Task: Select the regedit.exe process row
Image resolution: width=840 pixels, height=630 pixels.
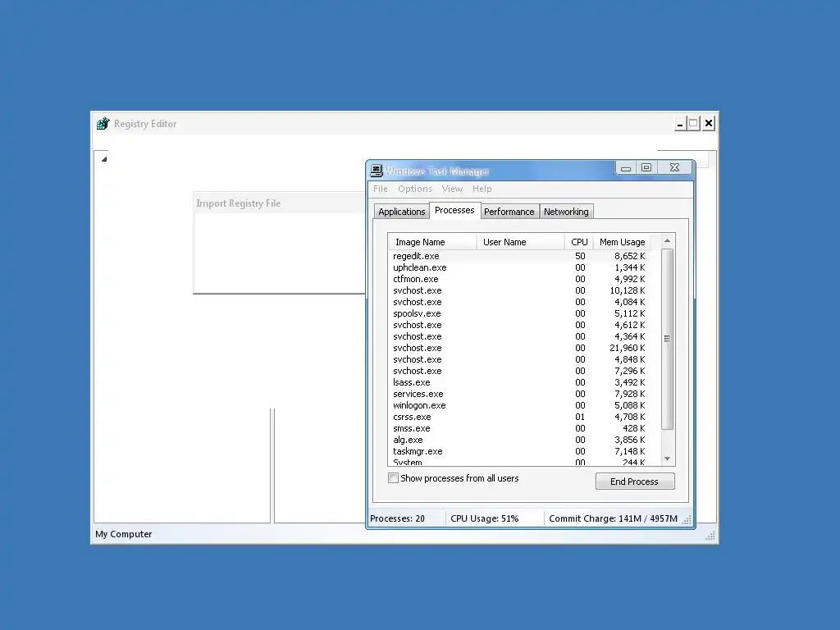Action: coord(519,256)
